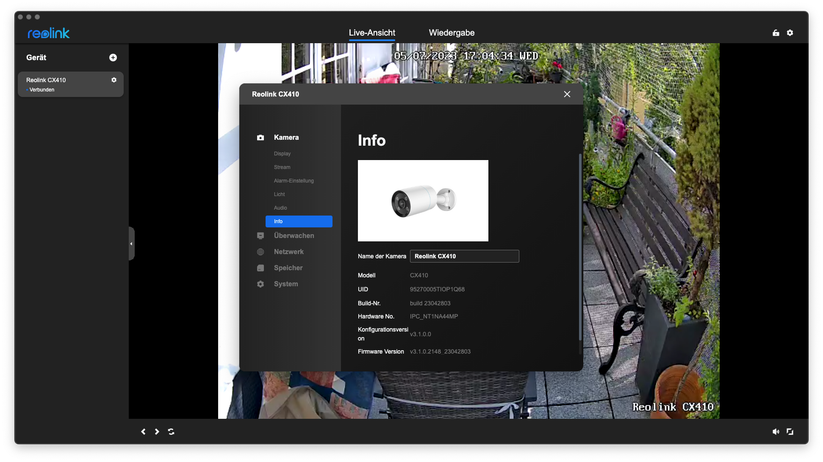Open Licht settings
823x462 pixels.
pos(279,194)
